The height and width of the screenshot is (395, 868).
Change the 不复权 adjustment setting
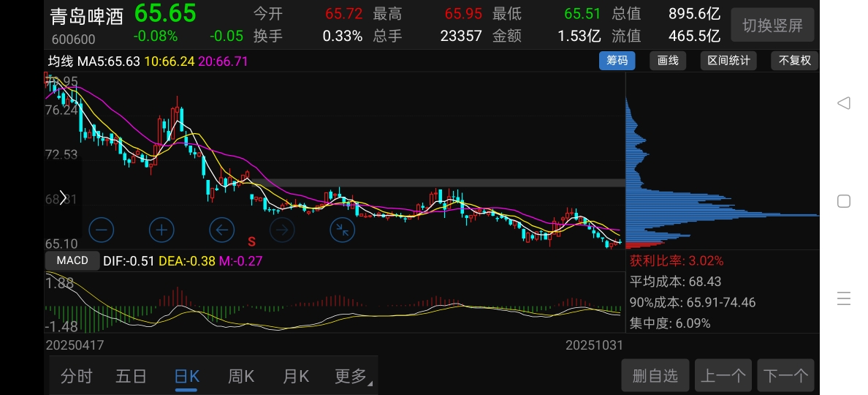coord(795,61)
